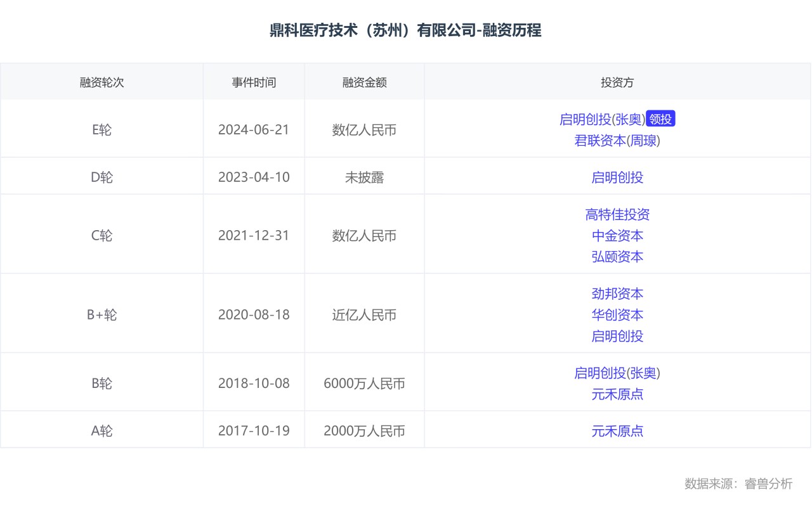This screenshot has width=812, height=516.
Task: Open 启明创投 link in B+轮 row
Action: [x=617, y=336]
